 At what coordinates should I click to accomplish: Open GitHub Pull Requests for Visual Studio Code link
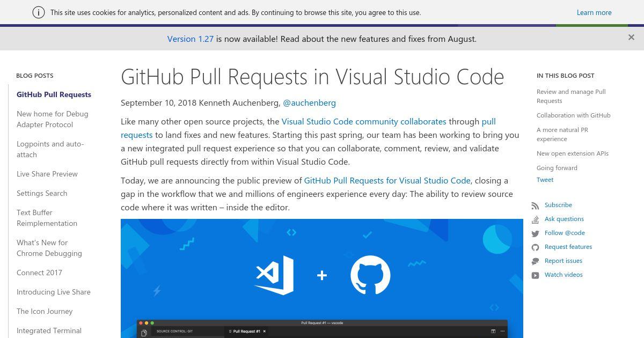[x=387, y=180]
